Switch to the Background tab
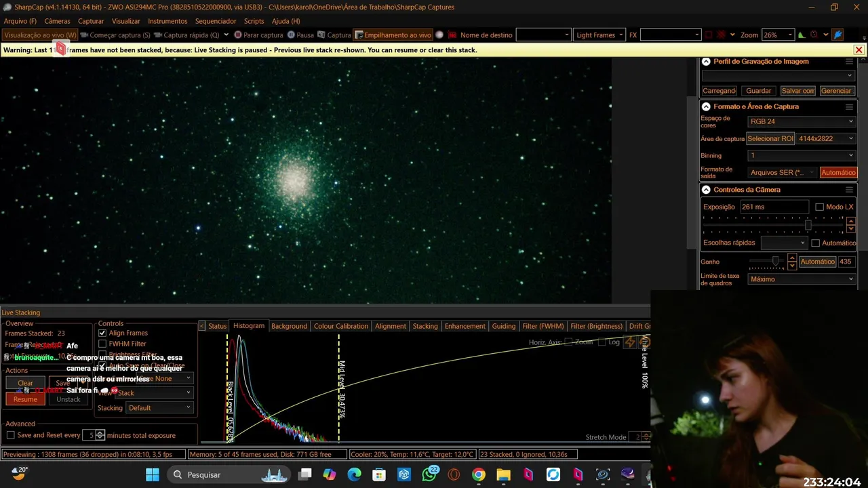 tap(289, 326)
